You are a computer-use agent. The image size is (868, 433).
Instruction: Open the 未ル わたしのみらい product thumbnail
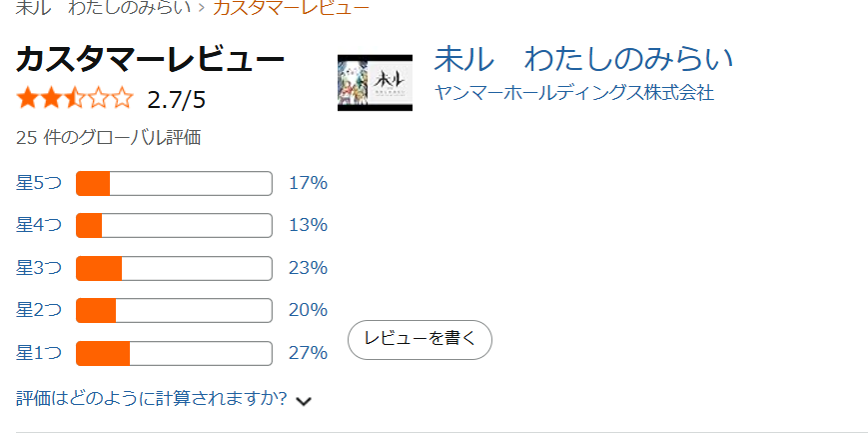375,83
